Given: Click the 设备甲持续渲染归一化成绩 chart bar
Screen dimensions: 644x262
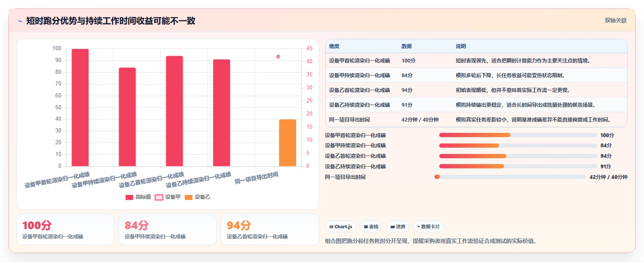Looking at the screenshot, I should pyautogui.click(x=127, y=117).
